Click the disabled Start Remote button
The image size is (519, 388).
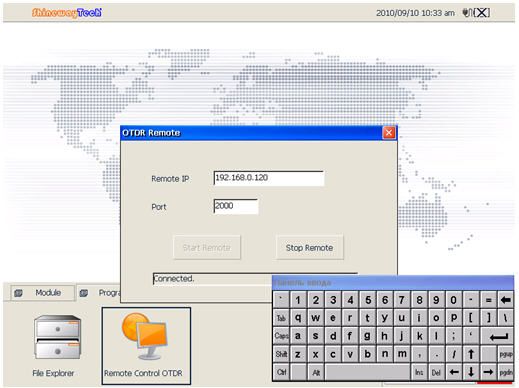tap(207, 248)
